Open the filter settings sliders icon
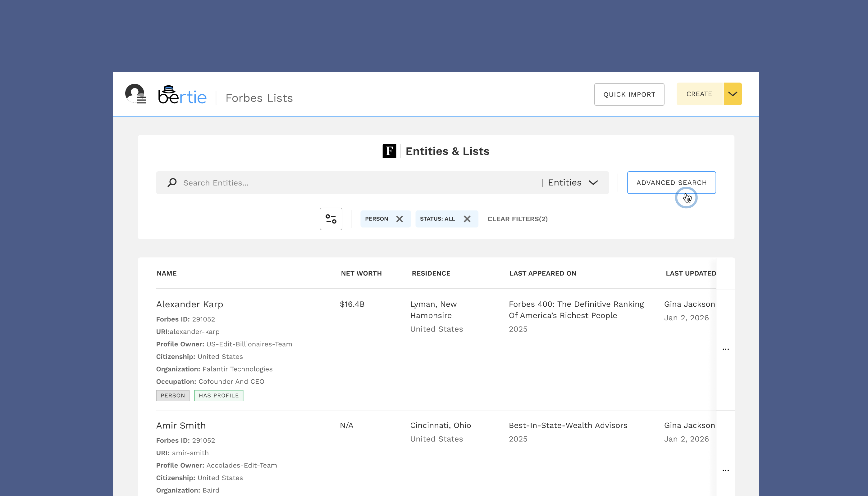Viewport: 868px width, 496px height. (x=331, y=219)
